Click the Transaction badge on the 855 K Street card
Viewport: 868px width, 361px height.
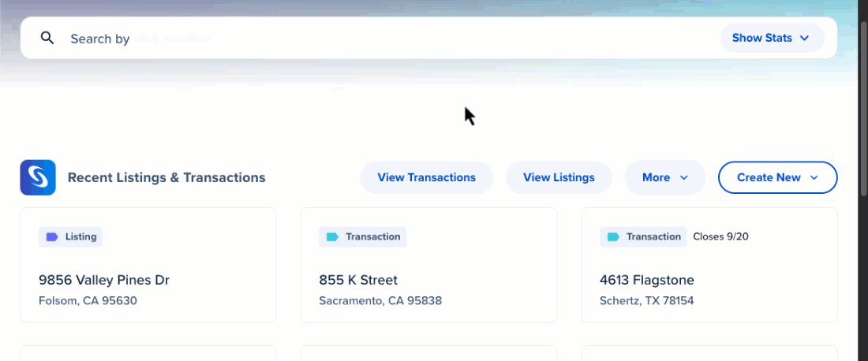(363, 236)
